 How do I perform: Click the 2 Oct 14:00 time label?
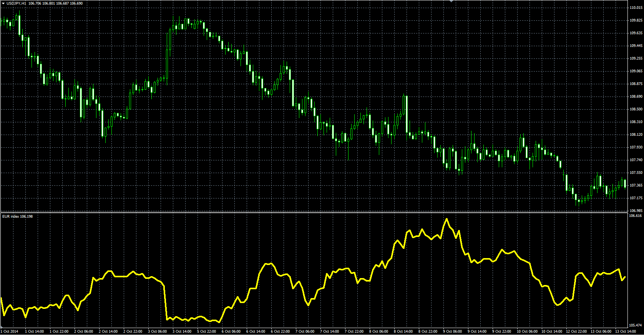[x=108, y=332]
